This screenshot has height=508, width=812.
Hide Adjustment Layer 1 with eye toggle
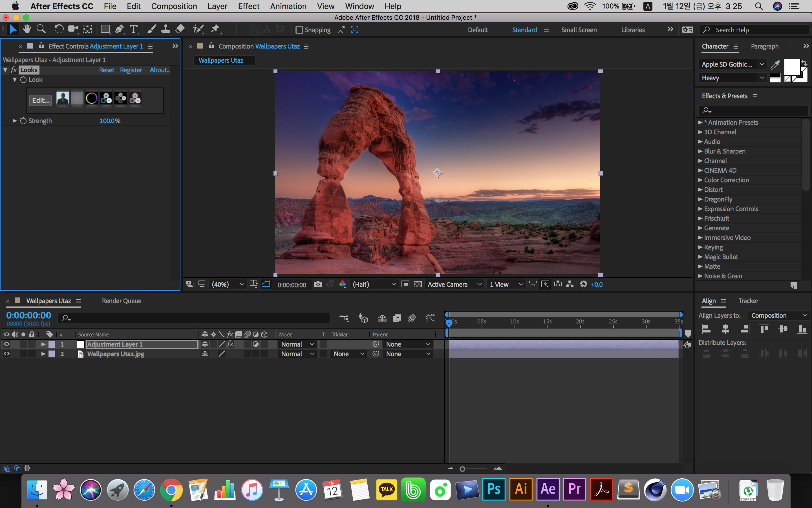pos(6,344)
